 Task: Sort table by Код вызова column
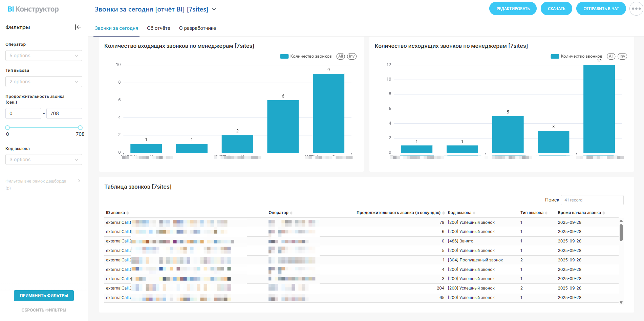(461, 213)
